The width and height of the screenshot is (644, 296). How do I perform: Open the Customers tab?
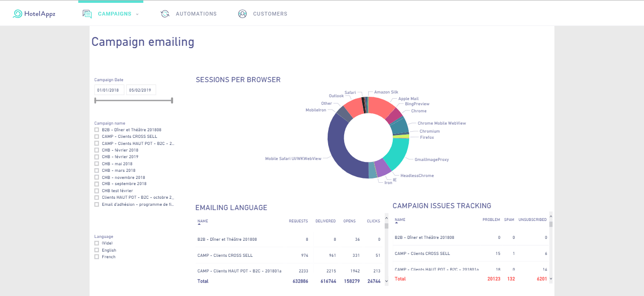[270, 14]
